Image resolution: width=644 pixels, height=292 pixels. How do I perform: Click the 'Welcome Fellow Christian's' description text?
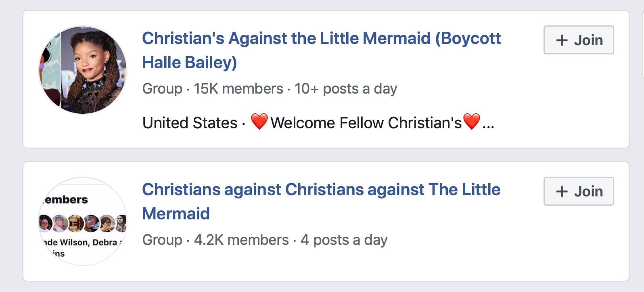[366, 123]
